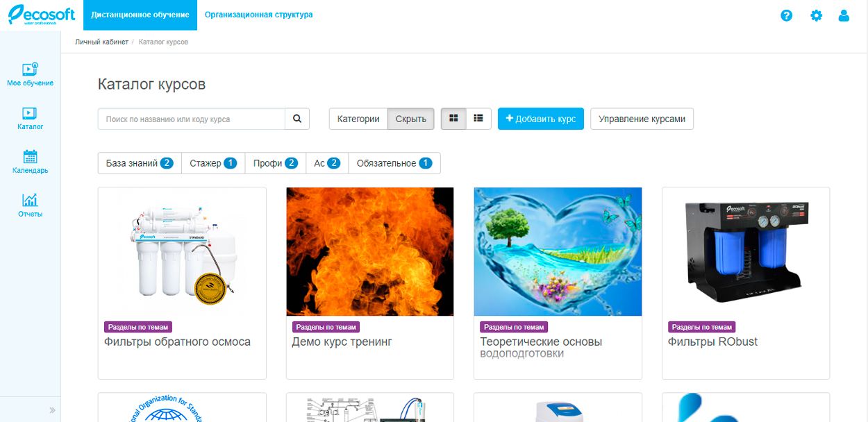Click Разделы по темам tag on Демо курс

326,327
